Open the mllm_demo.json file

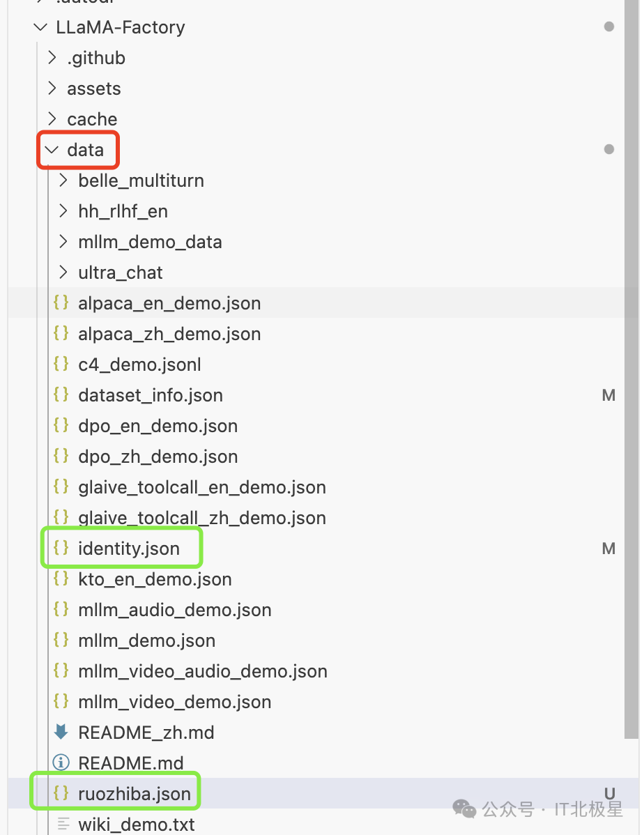pyautogui.click(x=146, y=641)
